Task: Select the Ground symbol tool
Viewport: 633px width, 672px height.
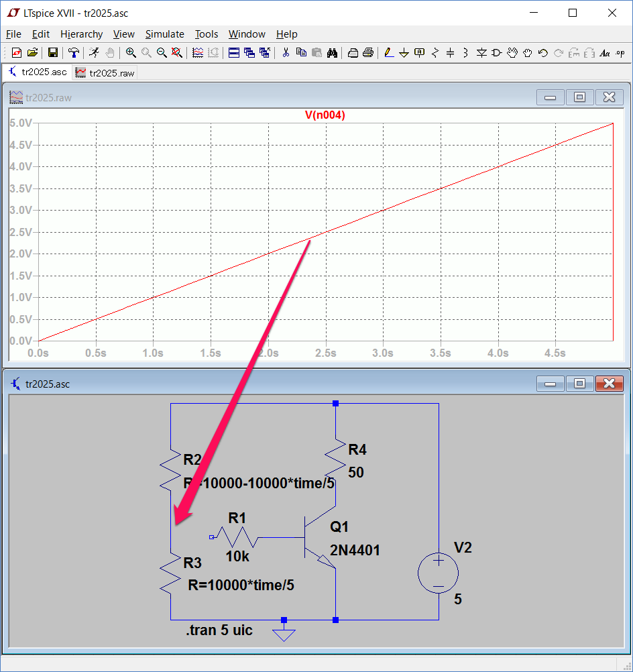Action: pyautogui.click(x=404, y=52)
